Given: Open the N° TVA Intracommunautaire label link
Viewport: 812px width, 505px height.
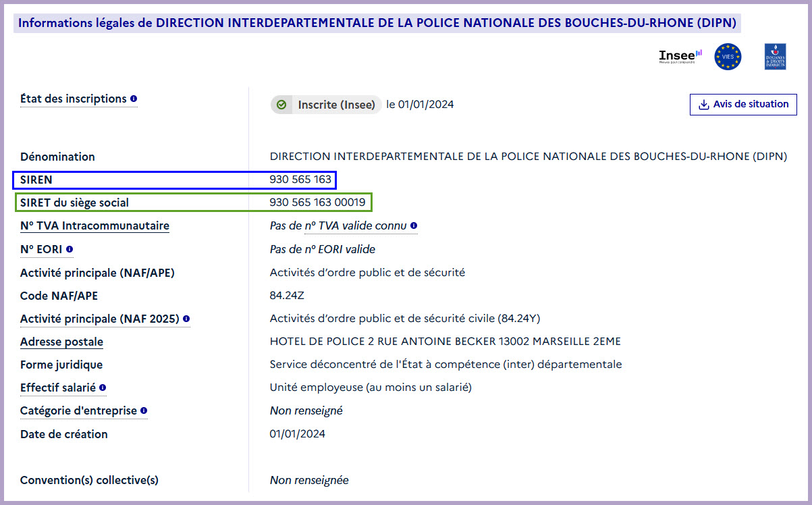Looking at the screenshot, I should point(94,226).
